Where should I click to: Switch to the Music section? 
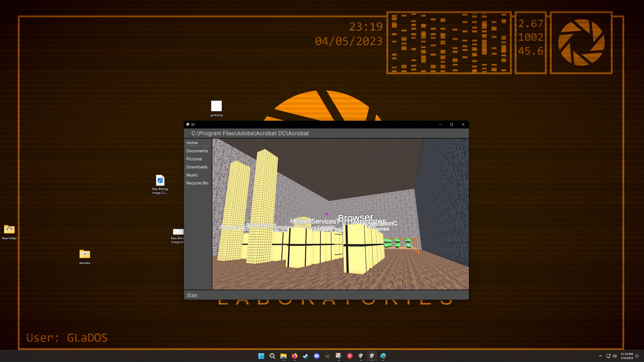click(192, 175)
